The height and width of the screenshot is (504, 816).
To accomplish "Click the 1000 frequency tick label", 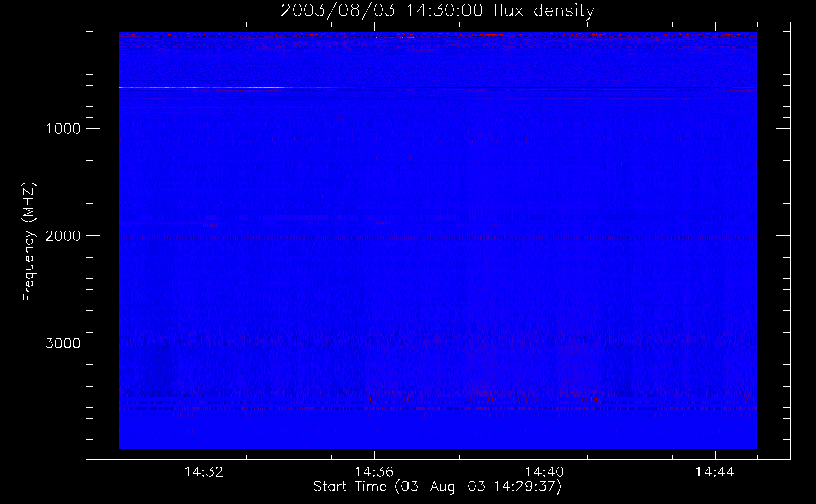I will (x=63, y=129).
